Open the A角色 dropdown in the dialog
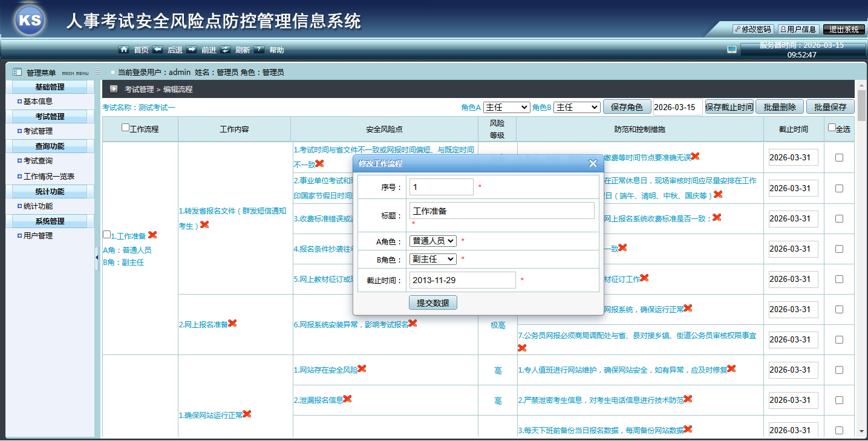Image resolution: width=868 pixels, height=441 pixels. coord(432,241)
